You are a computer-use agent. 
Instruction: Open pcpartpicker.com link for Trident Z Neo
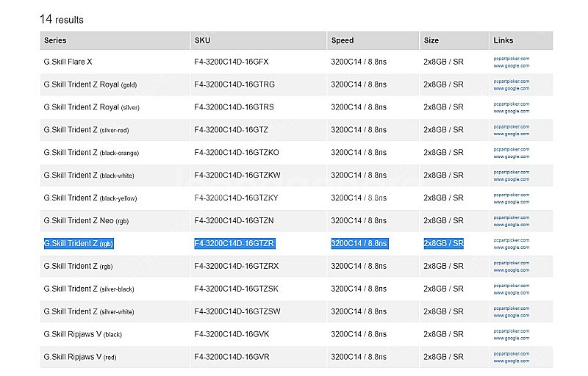point(511,217)
